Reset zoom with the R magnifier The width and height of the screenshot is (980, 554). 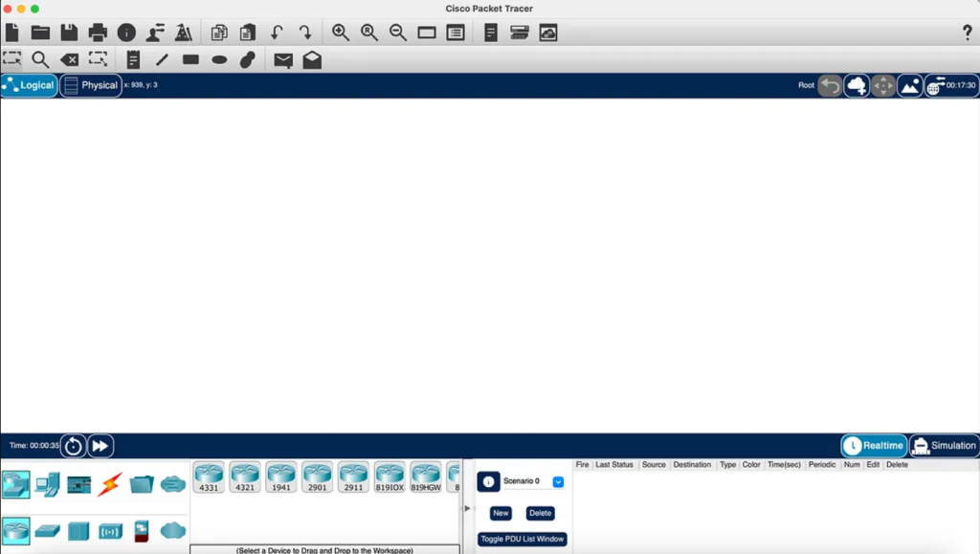tap(369, 33)
